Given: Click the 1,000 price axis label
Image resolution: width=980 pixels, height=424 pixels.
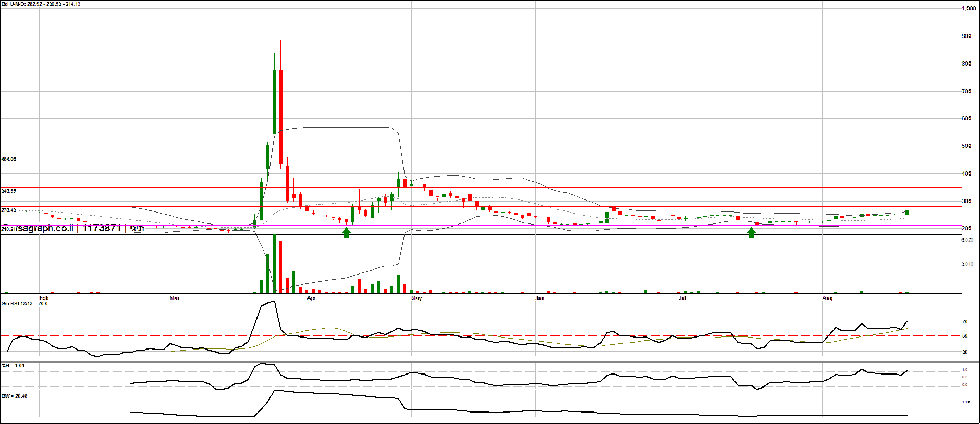Looking at the screenshot, I should pos(969,8).
